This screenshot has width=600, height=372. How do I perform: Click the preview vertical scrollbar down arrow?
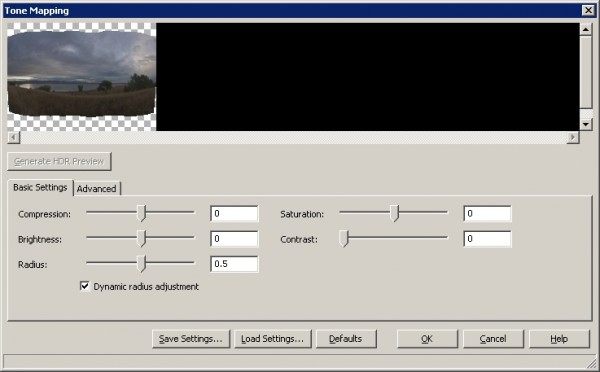pyautogui.click(x=586, y=124)
